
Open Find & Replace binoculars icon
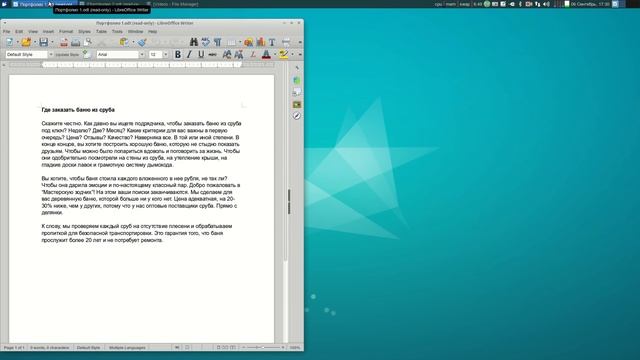[194, 42]
